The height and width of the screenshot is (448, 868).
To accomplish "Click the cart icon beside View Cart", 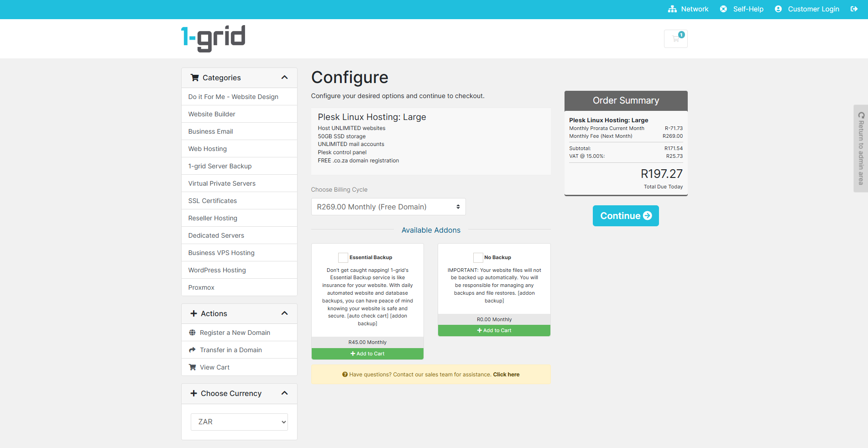I will tap(192, 367).
